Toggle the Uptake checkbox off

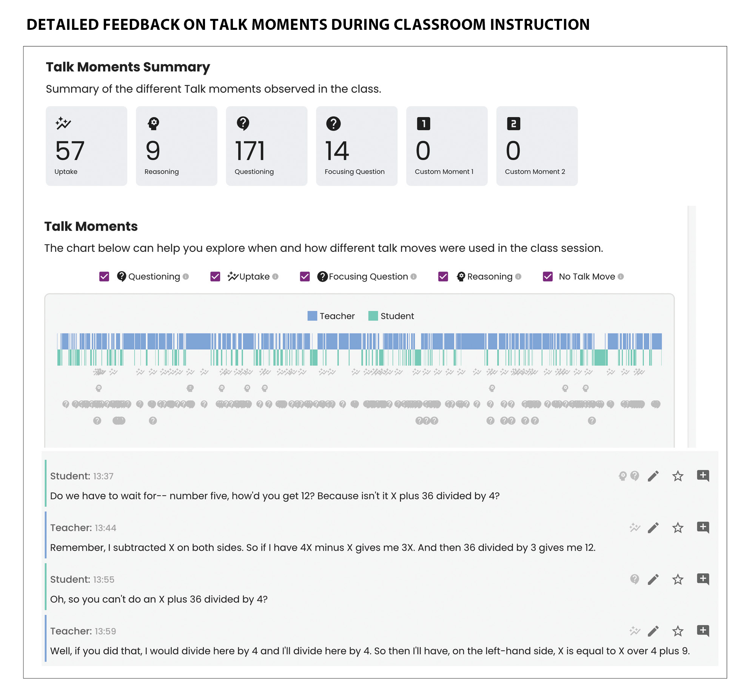[215, 277]
